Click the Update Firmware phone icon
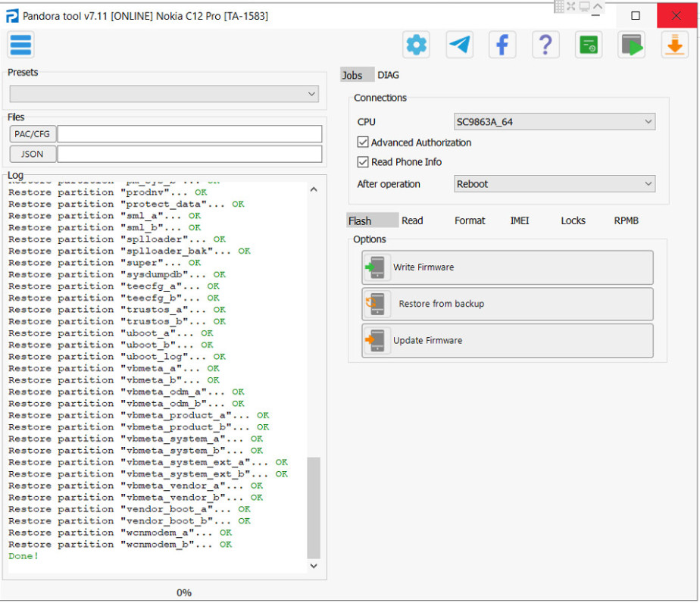 [x=377, y=341]
